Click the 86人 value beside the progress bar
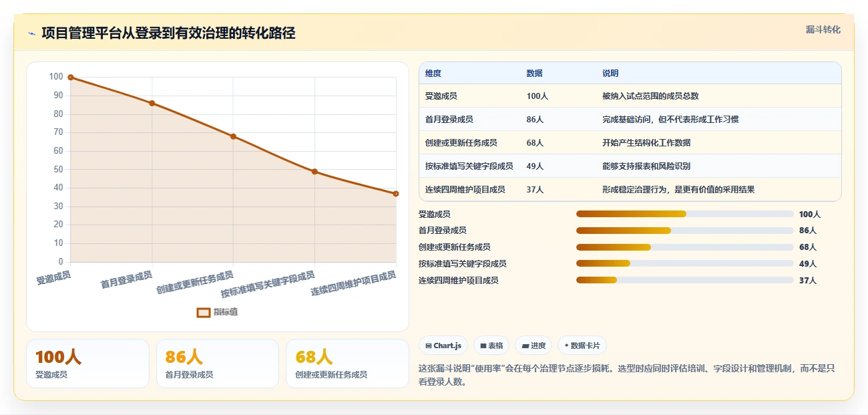The image size is (868, 415). click(808, 231)
